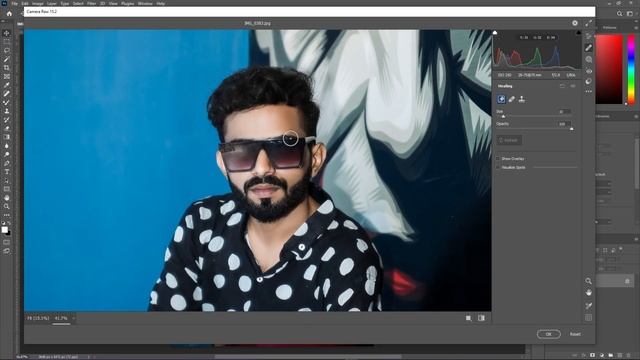Select Photoshop Gradient tool

[7, 137]
